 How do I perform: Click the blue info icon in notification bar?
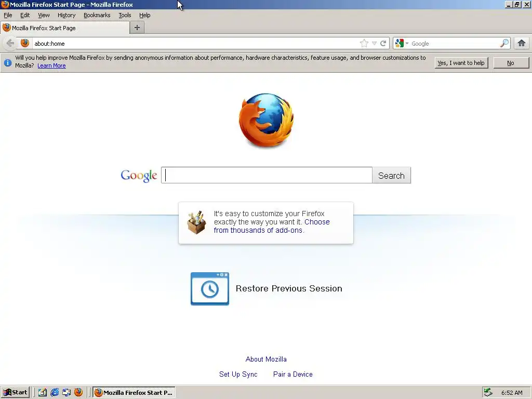(x=7, y=63)
